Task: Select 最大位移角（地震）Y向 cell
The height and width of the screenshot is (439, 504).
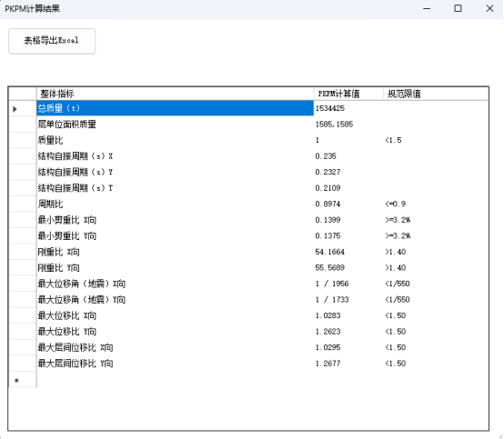Action: [176, 300]
